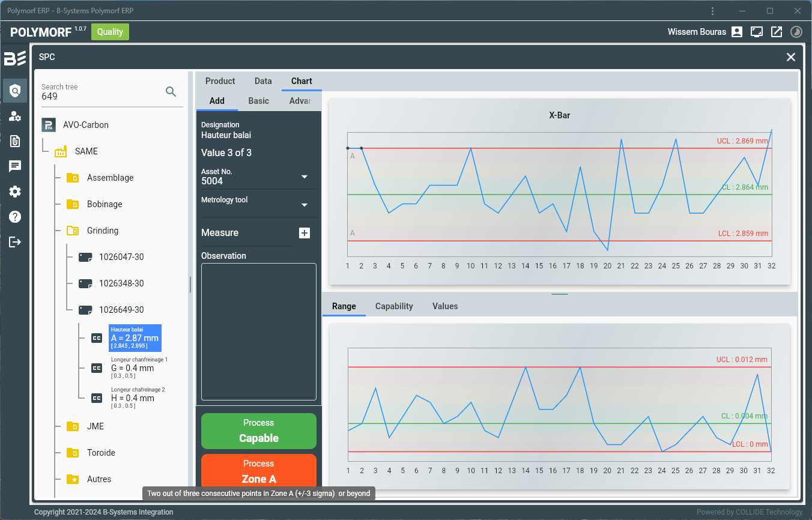Viewport: 812px width, 520px height.
Task: Click the help question mark icon
Action: click(15, 217)
